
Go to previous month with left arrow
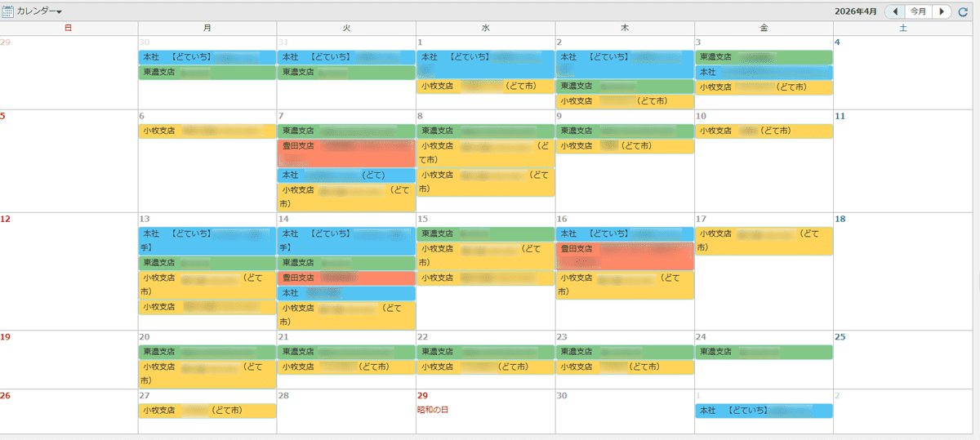coord(895,11)
